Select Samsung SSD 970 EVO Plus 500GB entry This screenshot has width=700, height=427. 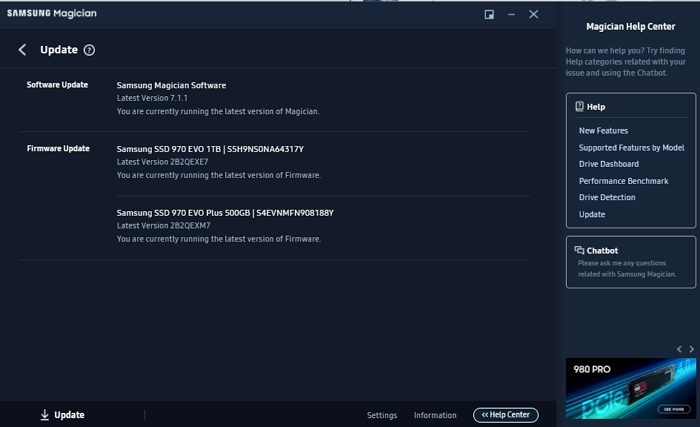click(225, 213)
